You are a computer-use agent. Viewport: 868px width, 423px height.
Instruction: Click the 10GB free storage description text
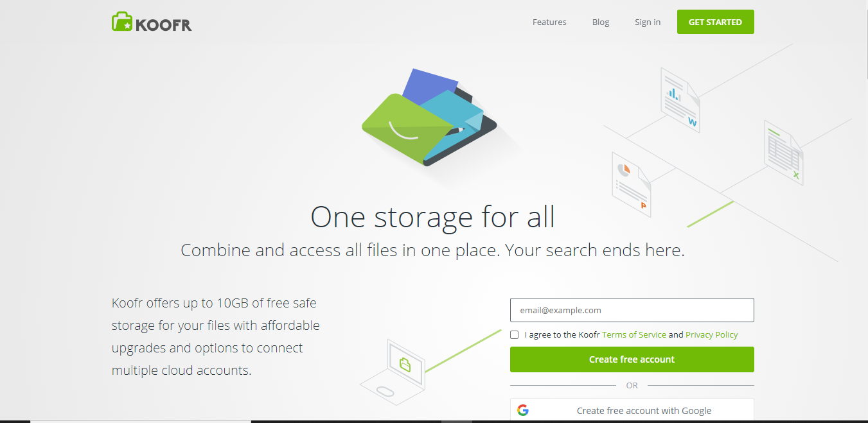[216, 336]
